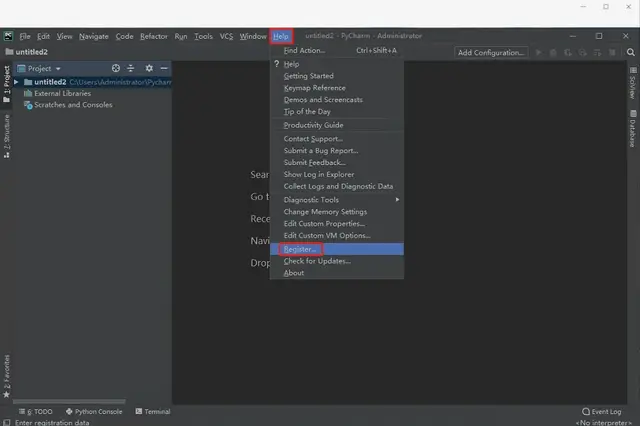
Task: Click the Locate/Scroll from Source icon in Project panel
Action: pyautogui.click(x=117, y=68)
